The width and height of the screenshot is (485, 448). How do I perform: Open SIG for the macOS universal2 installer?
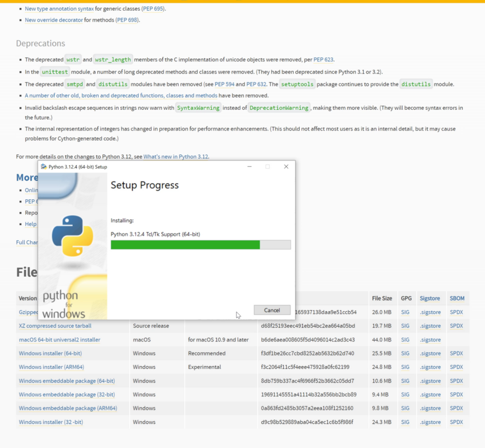405,340
